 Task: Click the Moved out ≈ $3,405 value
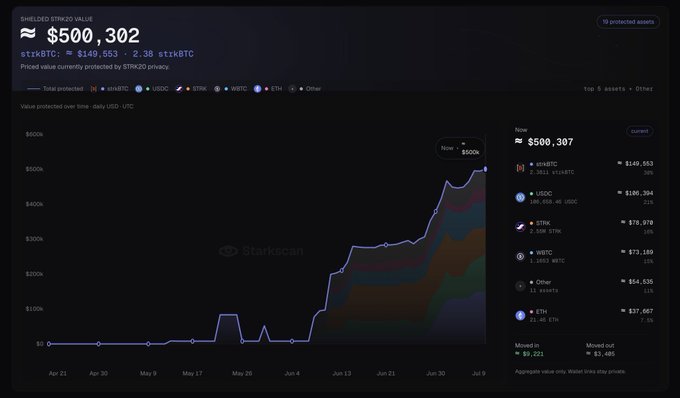601,354
